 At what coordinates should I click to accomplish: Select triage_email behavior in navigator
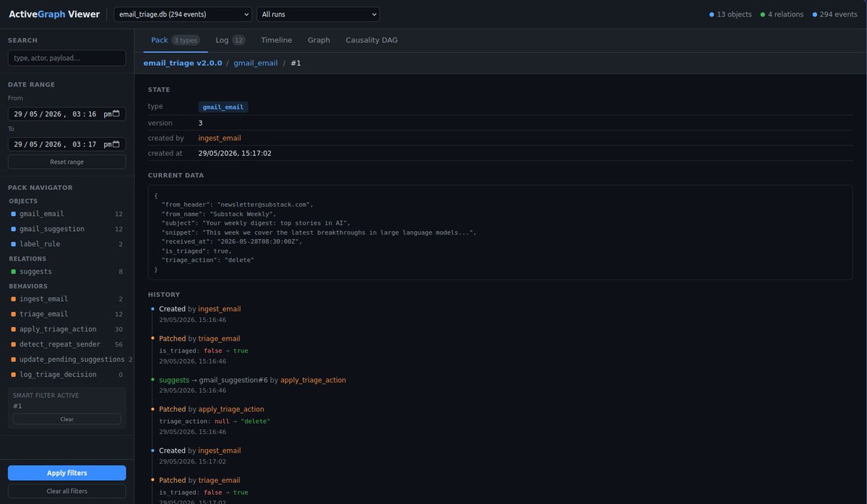pos(67,314)
